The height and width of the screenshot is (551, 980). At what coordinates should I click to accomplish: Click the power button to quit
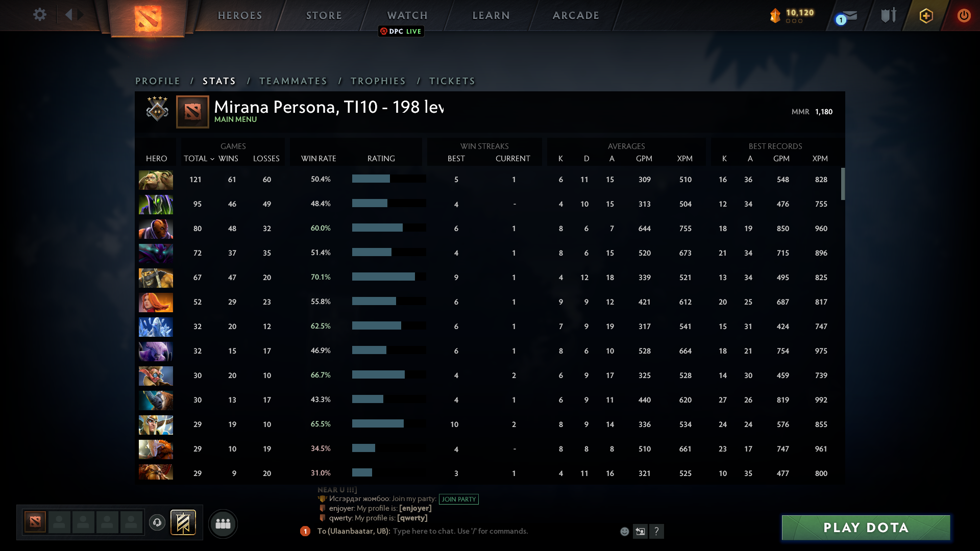point(964,15)
